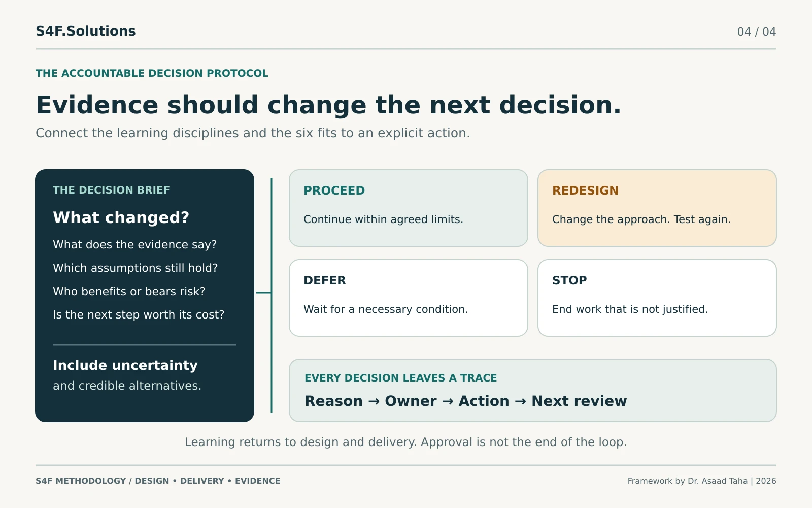Click 'Include uncertainty' bold text

[125, 365]
